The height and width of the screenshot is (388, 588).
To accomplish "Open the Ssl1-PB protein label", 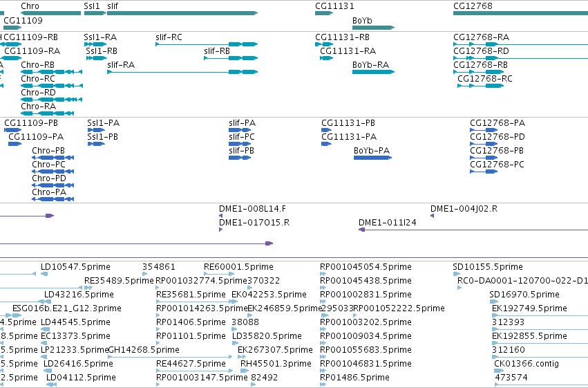I will [103, 137].
